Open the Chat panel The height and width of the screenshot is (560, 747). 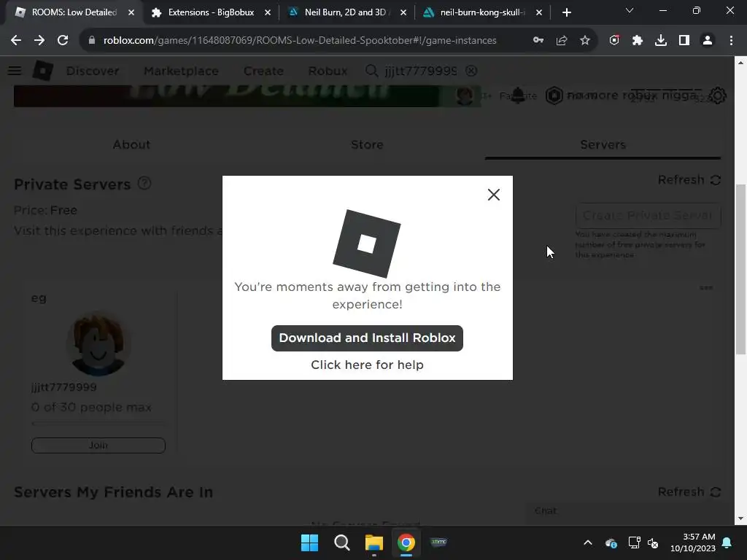pos(628,511)
